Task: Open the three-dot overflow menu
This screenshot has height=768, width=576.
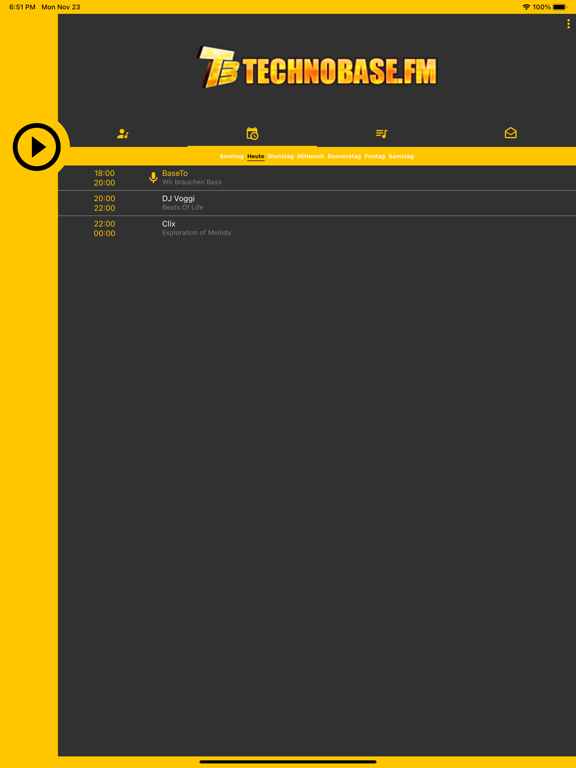Action: pos(568,24)
